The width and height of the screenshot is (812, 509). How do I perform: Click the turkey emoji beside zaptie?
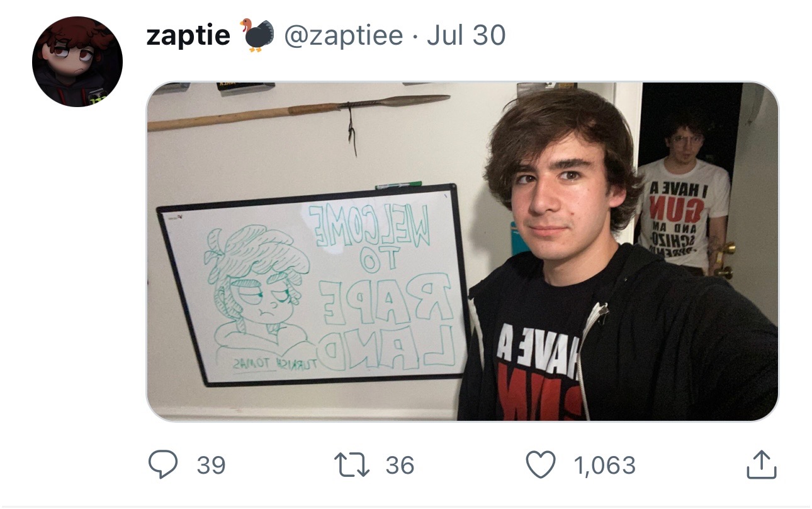click(x=257, y=35)
